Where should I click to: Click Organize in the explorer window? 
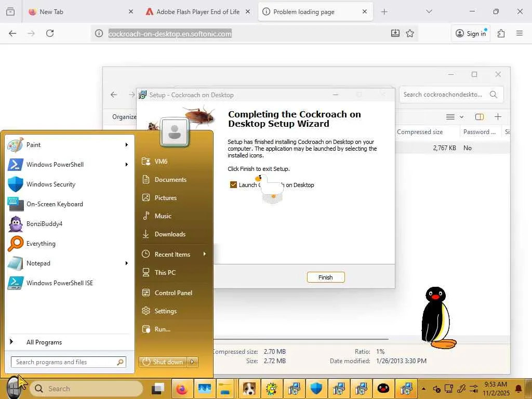[x=124, y=117]
